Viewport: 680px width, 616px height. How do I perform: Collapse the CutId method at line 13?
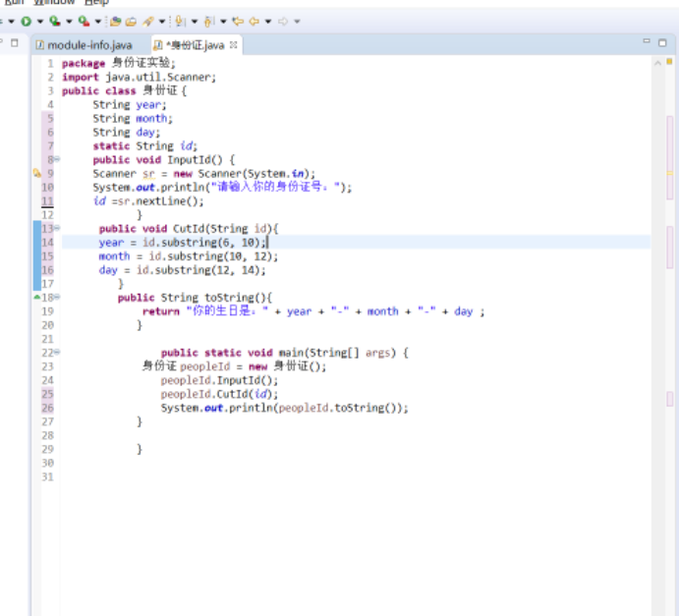[x=57, y=228]
